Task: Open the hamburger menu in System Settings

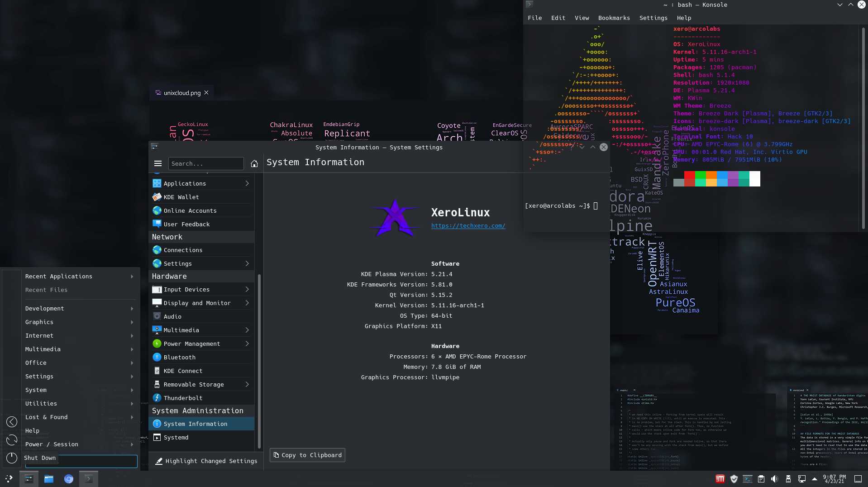Action: coord(158,163)
